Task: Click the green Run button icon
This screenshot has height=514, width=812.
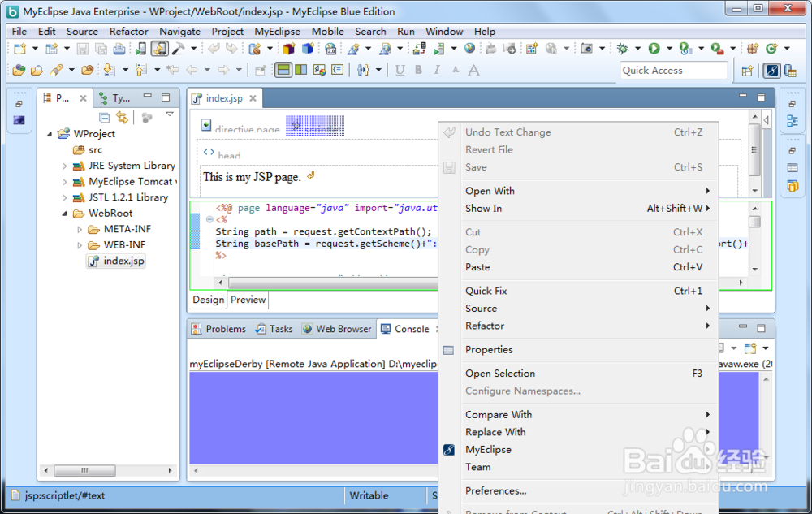Action: pos(654,49)
